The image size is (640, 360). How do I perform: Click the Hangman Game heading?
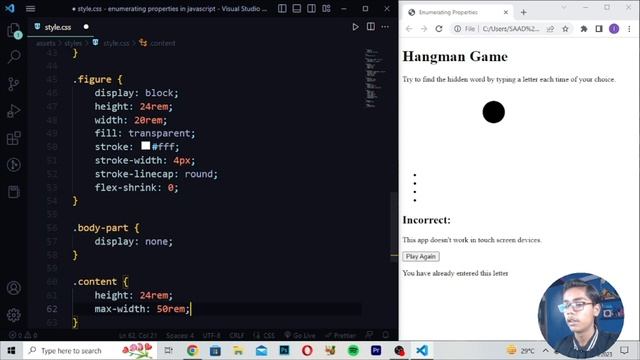[x=455, y=56]
